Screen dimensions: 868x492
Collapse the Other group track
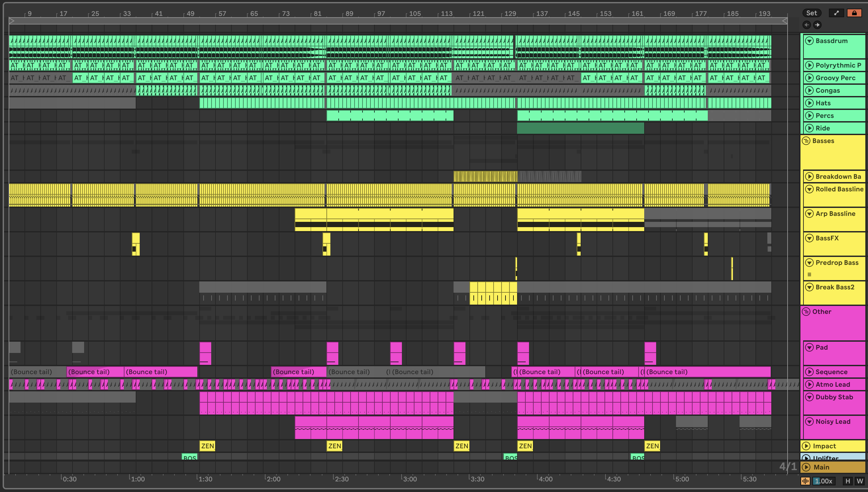tap(806, 312)
